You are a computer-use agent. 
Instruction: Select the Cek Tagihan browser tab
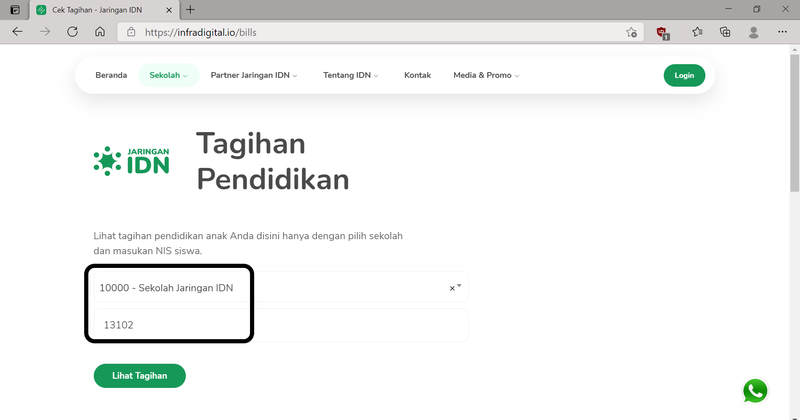pyautogui.click(x=104, y=10)
